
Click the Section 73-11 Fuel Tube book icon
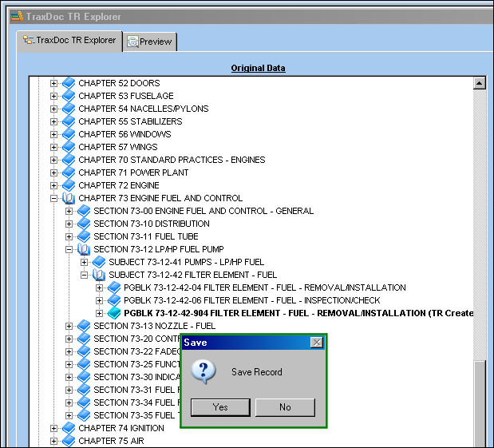click(84, 236)
